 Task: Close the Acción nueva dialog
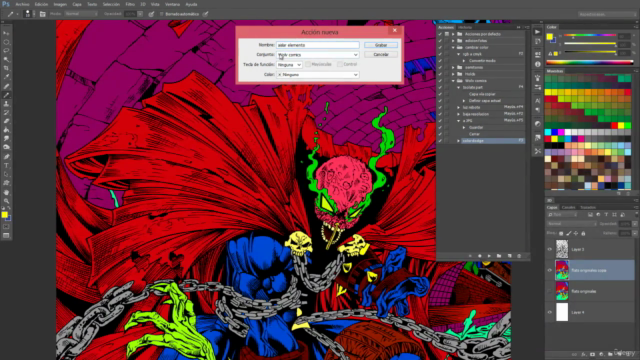(395, 31)
